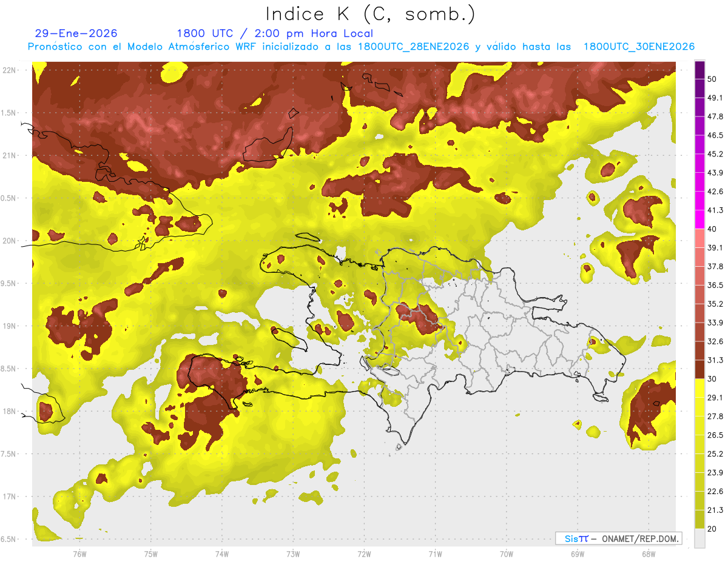Click the legend value '33.9'
This screenshot has height=562, width=728.
click(715, 323)
